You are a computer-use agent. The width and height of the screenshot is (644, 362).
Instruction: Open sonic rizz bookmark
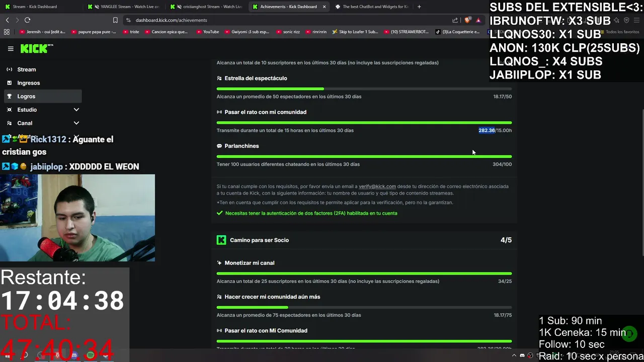(x=288, y=32)
